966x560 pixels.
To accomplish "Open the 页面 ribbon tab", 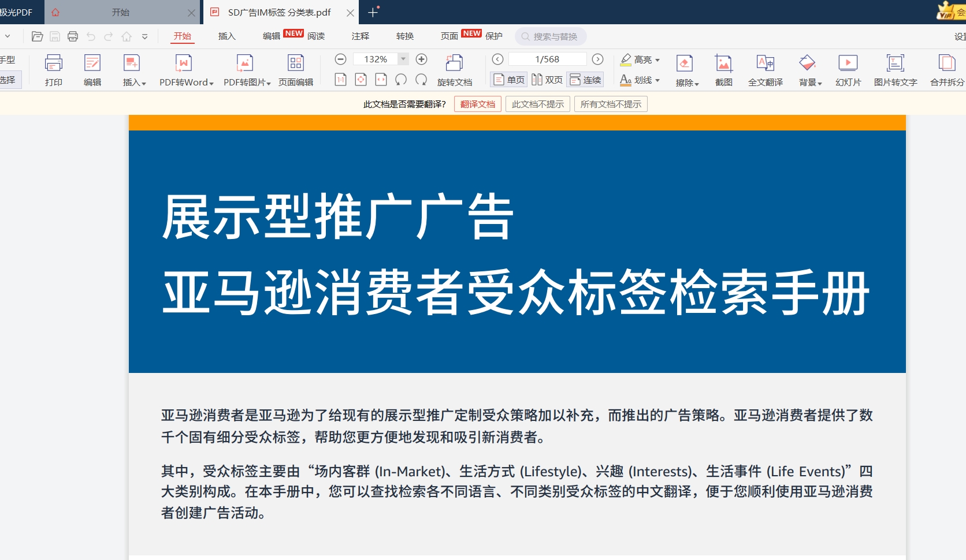I will point(449,36).
